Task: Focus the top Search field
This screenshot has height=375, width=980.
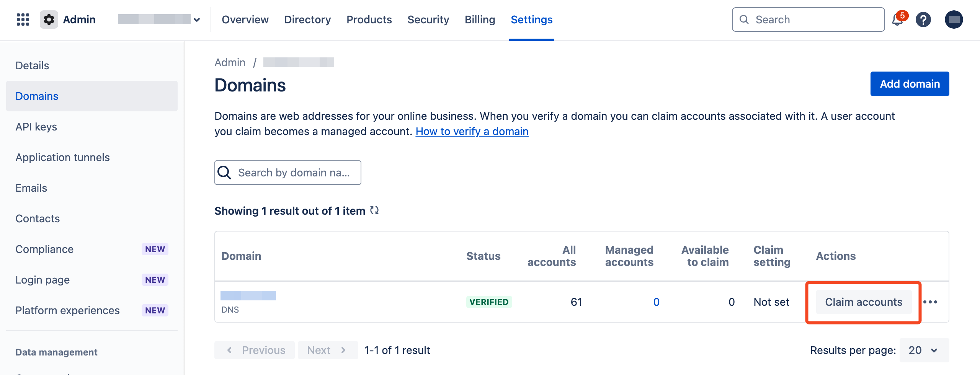Action: pyautogui.click(x=808, y=20)
